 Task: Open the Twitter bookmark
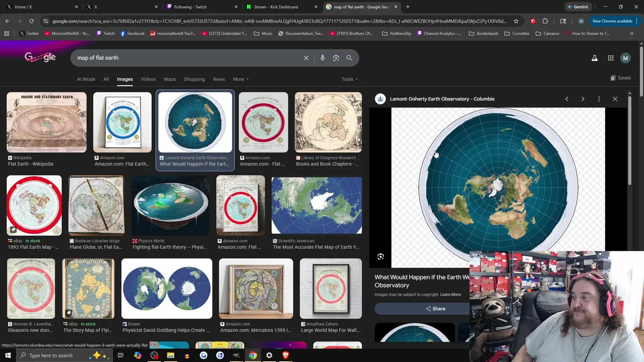pos(29,33)
